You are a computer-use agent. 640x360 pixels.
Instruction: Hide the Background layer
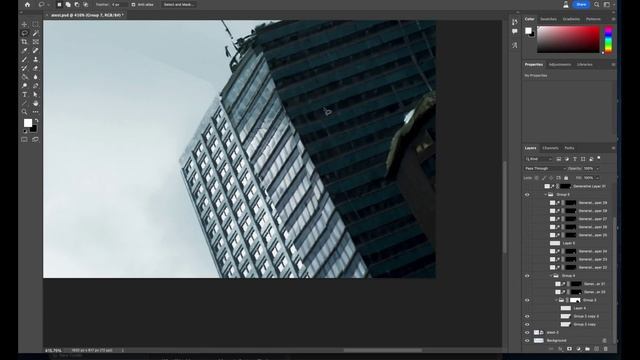coord(527,340)
